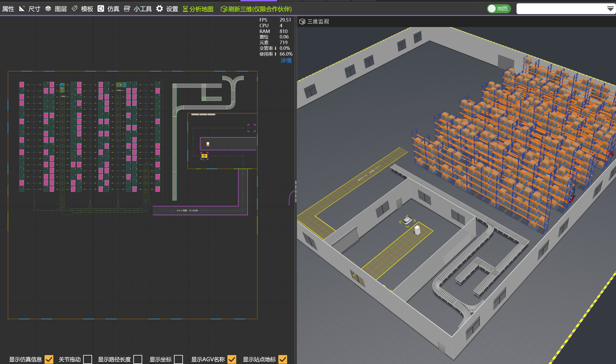Select the blue AGV in the shelf aisle
Viewport: 616px width, 364px height.
[62, 88]
